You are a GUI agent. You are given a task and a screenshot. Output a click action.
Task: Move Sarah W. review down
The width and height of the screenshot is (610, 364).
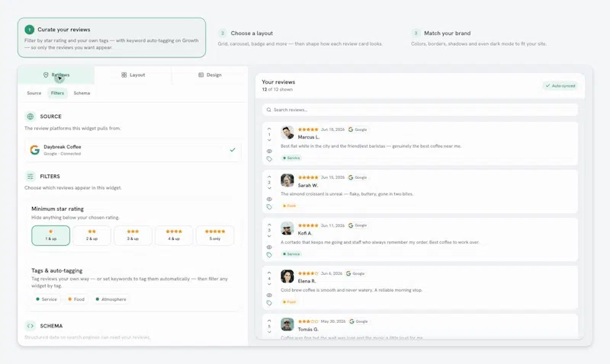pos(269,188)
